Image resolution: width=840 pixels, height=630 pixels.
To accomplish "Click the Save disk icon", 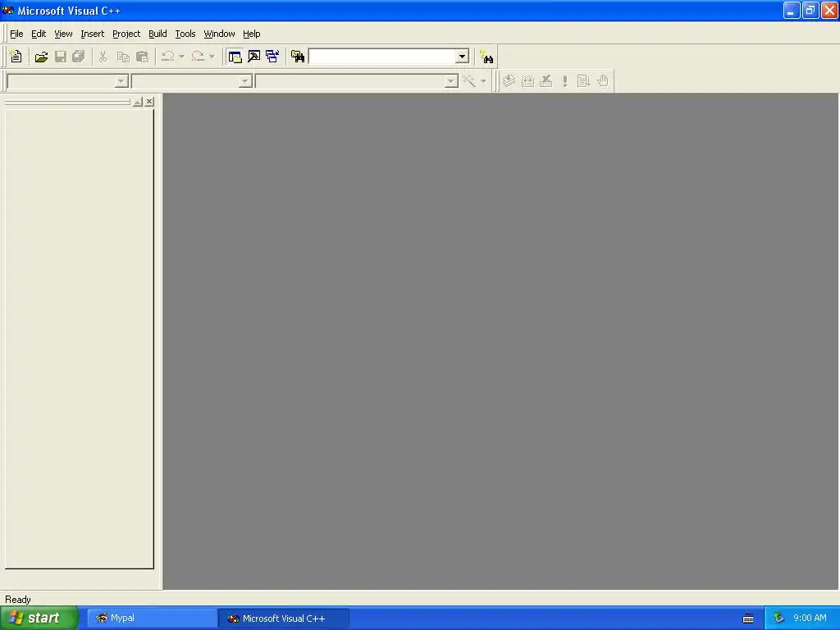I will [61, 57].
